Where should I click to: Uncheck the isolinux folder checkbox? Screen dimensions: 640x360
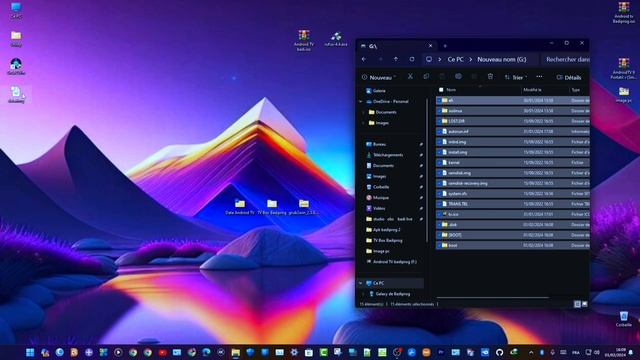pos(439,111)
